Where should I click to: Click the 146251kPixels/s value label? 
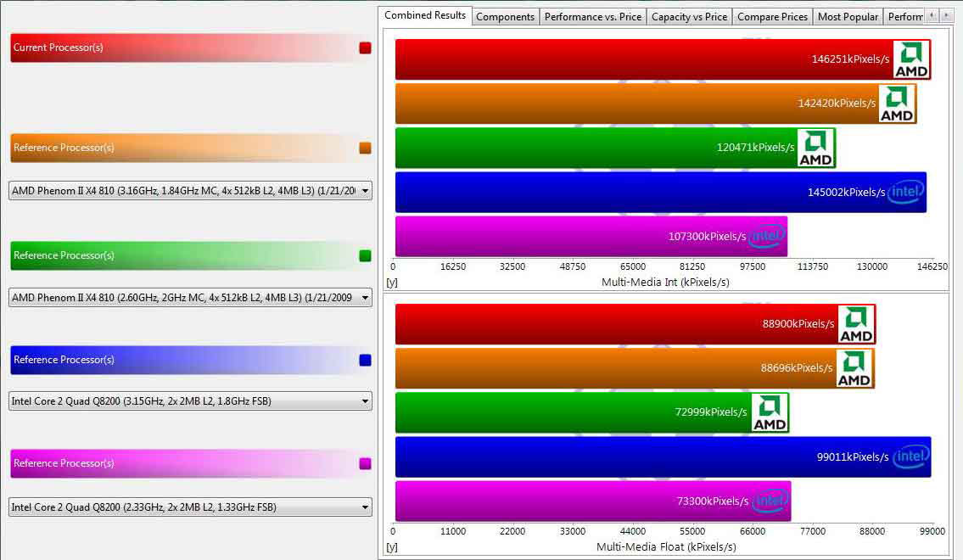pos(851,59)
